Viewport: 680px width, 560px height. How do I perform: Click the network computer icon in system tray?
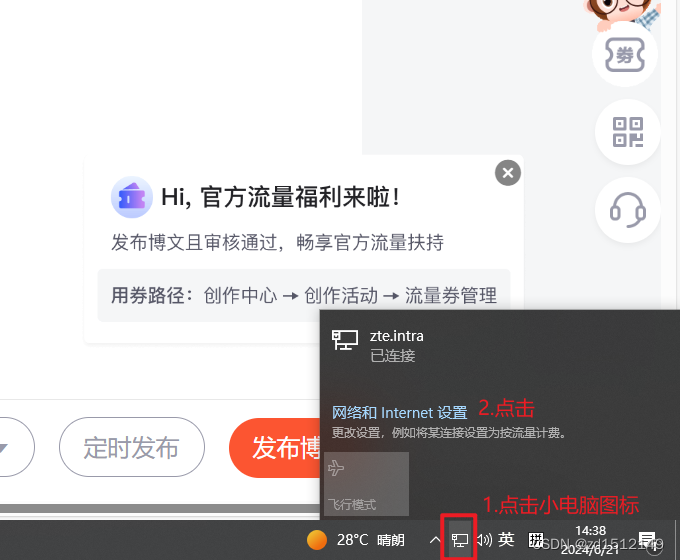pos(459,540)
